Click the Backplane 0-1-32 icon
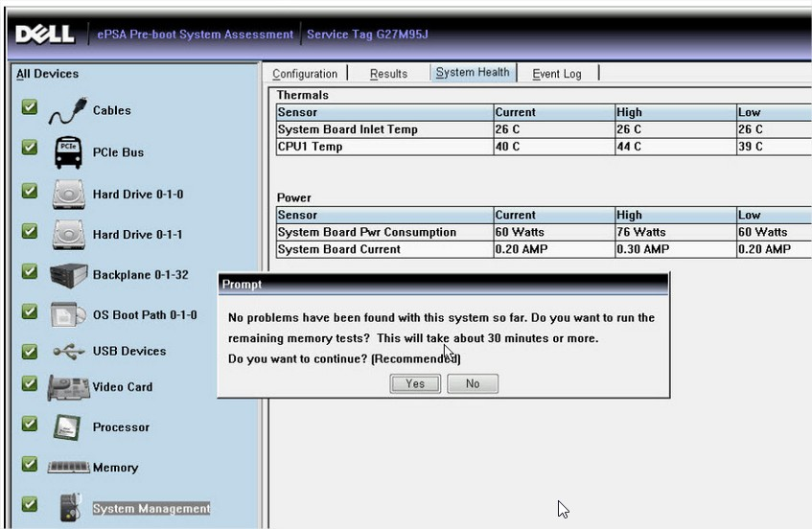The width and height of the screenshot is (812, 529). click(x=68, y=275)
